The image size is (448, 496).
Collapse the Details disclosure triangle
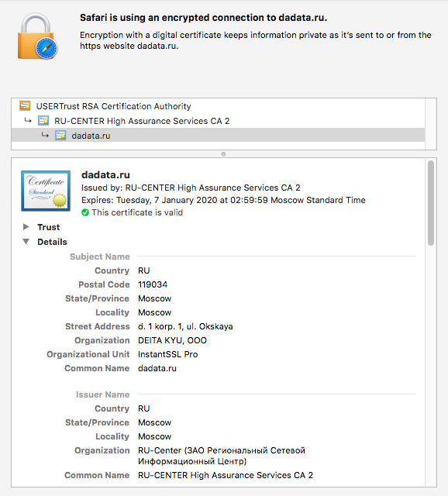[26, 242]
